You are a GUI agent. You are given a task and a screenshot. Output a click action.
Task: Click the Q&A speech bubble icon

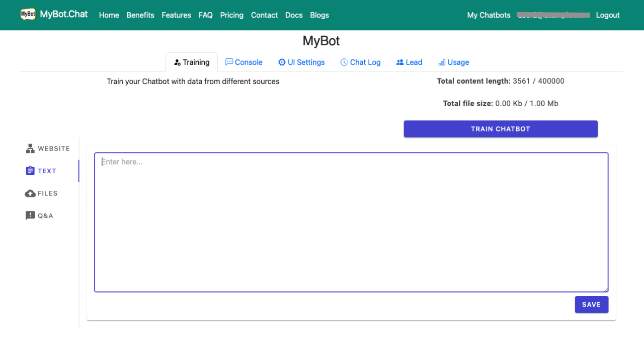point(30,216)
